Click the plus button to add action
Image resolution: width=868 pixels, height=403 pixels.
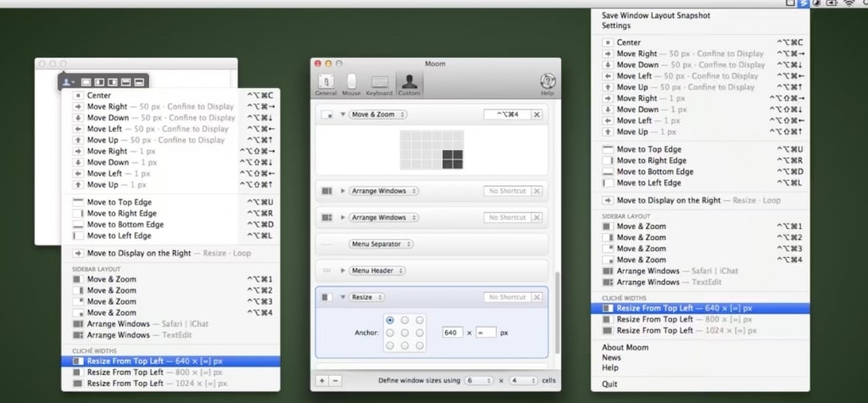322,381
